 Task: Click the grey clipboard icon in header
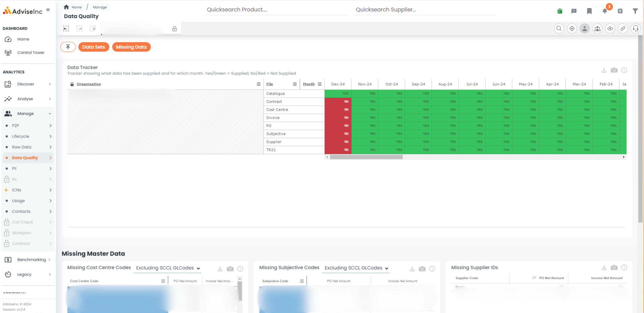pyautogui.click(x=620, y=11)
